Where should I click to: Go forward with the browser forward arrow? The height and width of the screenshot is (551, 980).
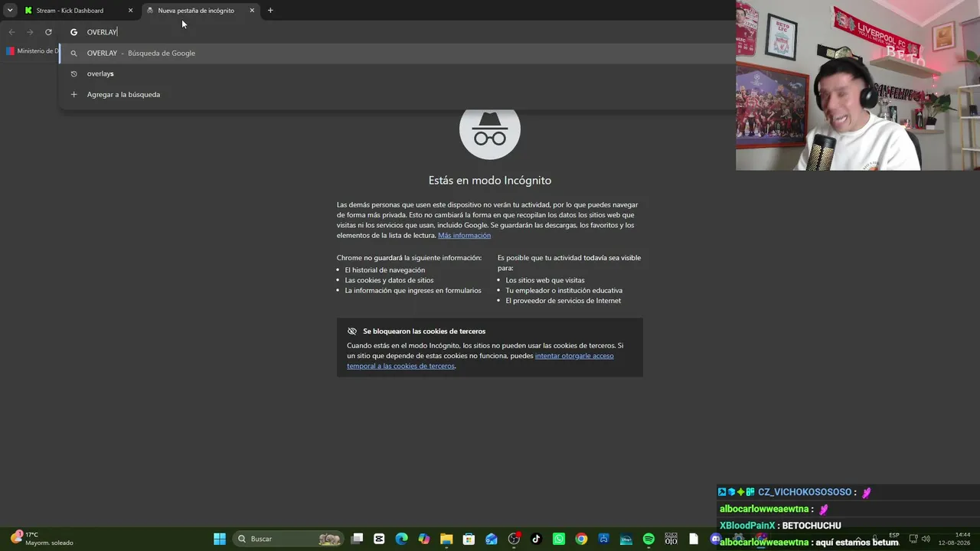click(30, 32)
